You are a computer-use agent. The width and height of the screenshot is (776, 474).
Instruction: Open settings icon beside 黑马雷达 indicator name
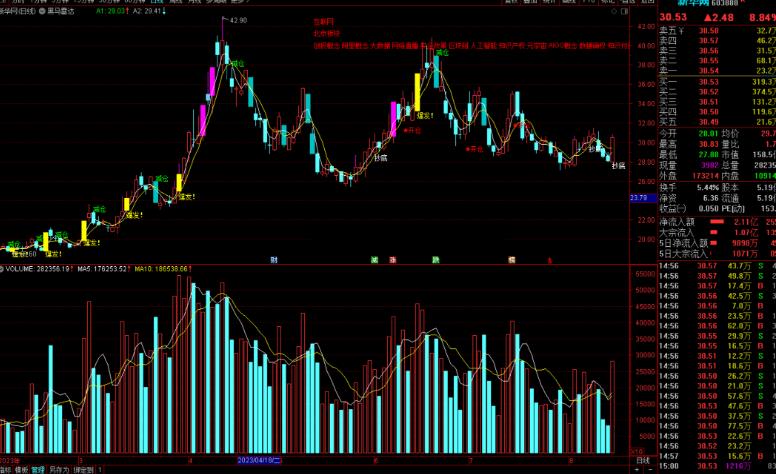point(42,11)
